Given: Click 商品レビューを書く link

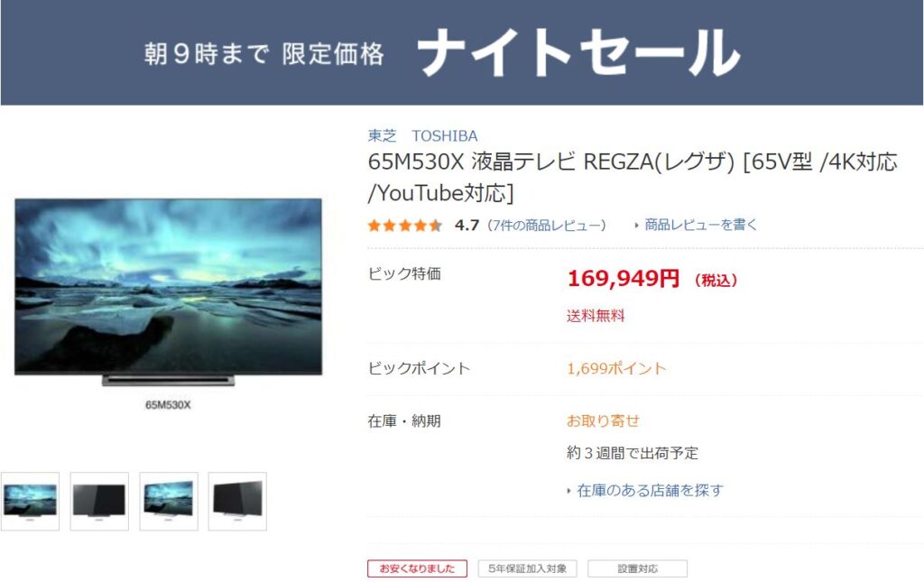Looking at the screenshot, I should pyautogui.click(x=700, y=225).
